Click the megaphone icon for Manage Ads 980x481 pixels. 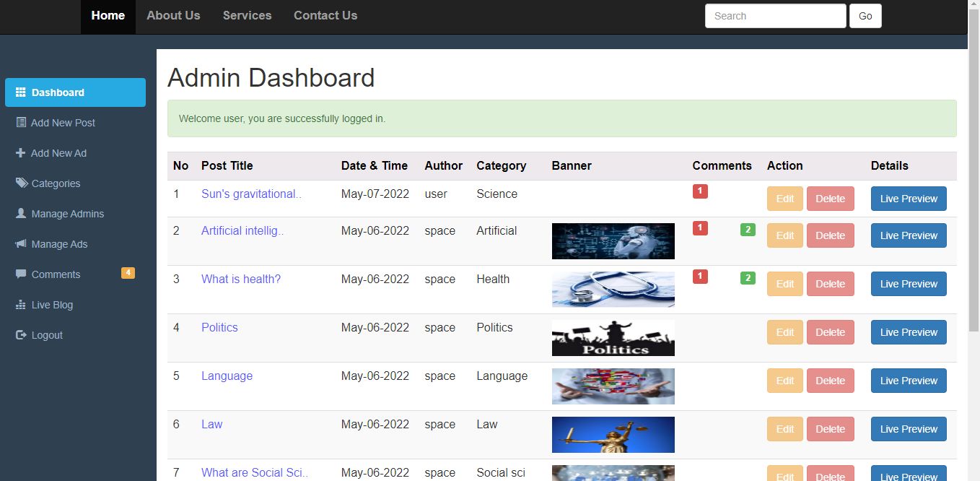(21, 244)
